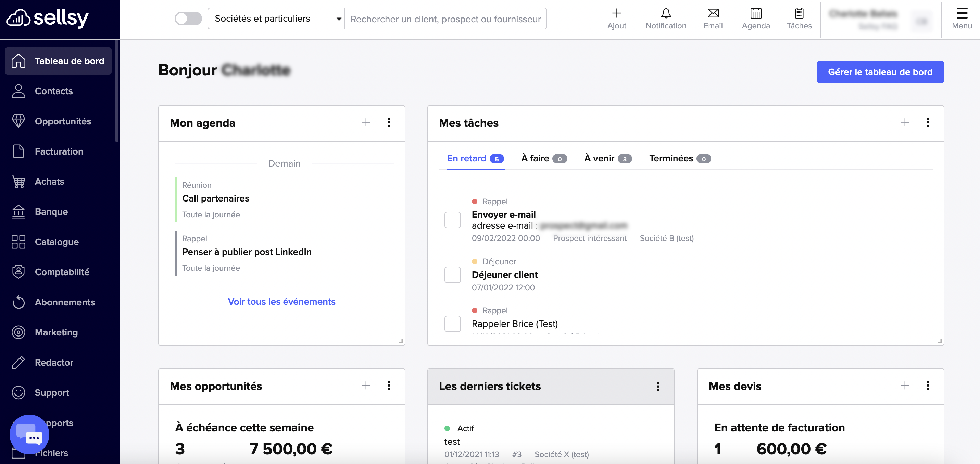
Task: Click the sidebar vertical scrollbar
Action: tap(117, 91)
